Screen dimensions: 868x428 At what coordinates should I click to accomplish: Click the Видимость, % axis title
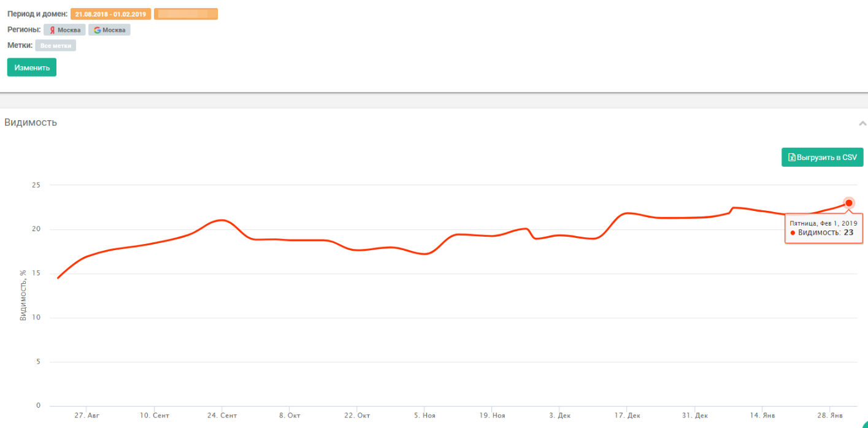coord(23,296)
